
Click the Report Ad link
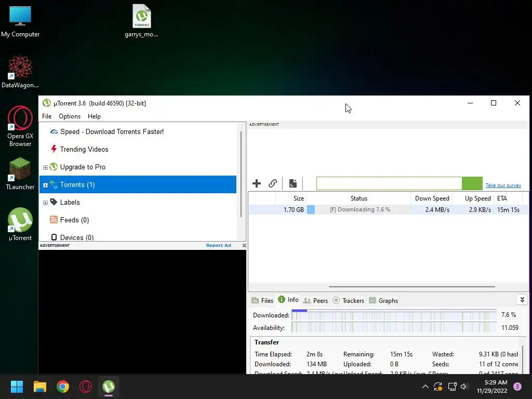(x=219, y=245)
